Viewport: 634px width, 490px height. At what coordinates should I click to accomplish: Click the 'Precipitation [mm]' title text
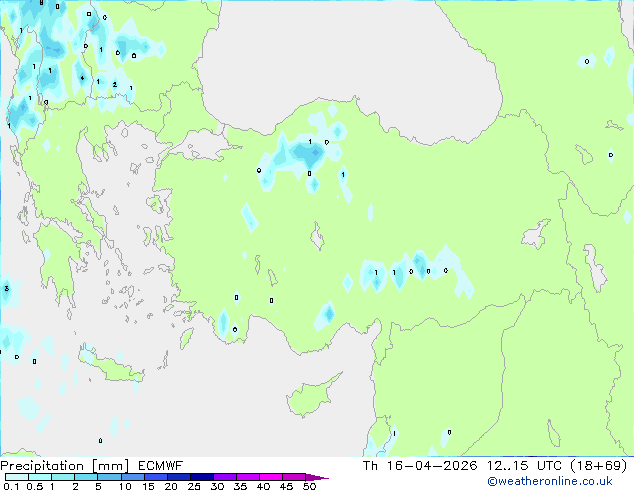[x=65, y=466]
